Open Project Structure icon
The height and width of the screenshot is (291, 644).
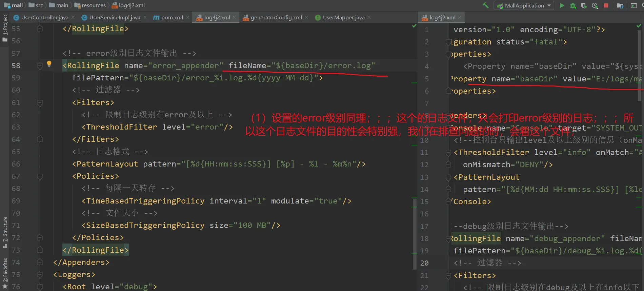pyautogui.click(x=620, y=5)
